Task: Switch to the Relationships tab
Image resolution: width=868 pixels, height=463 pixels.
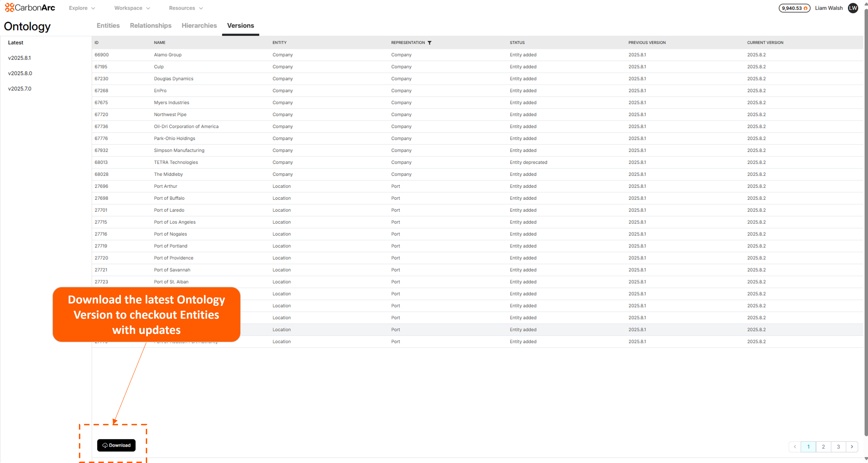Action: [150, 25]
